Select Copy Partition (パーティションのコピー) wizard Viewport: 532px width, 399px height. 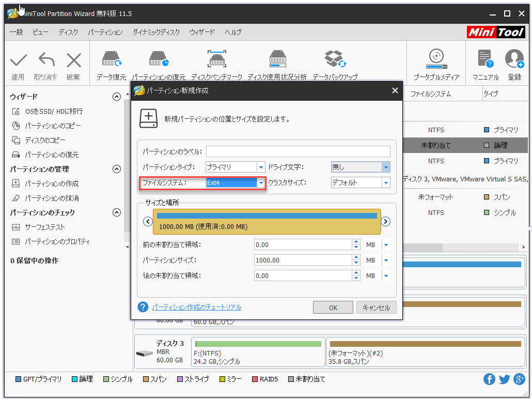click(46, 126)
